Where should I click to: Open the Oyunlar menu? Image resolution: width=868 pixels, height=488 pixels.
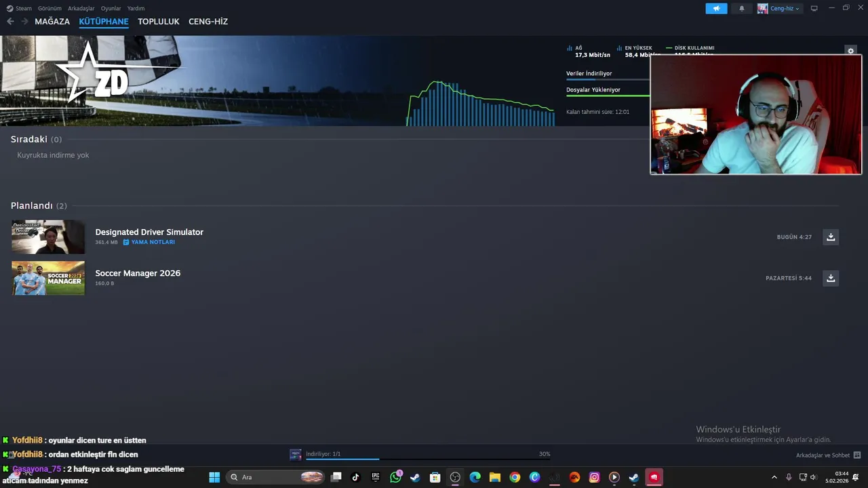[111, 8]
